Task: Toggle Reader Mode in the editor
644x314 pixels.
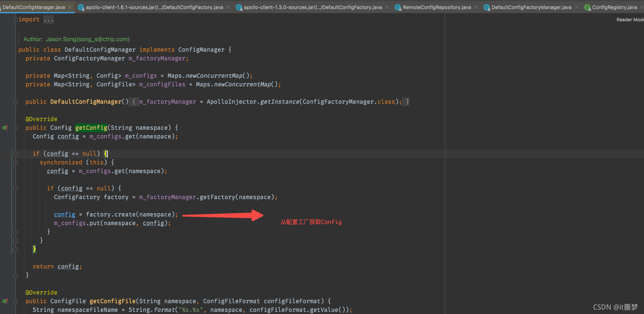Action: (630, 20)
